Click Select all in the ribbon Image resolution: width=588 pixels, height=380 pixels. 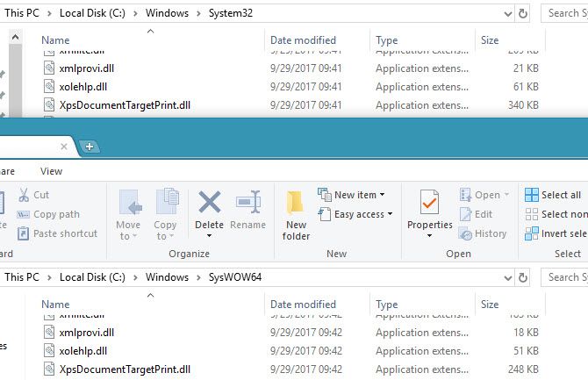tap(553, 195)
